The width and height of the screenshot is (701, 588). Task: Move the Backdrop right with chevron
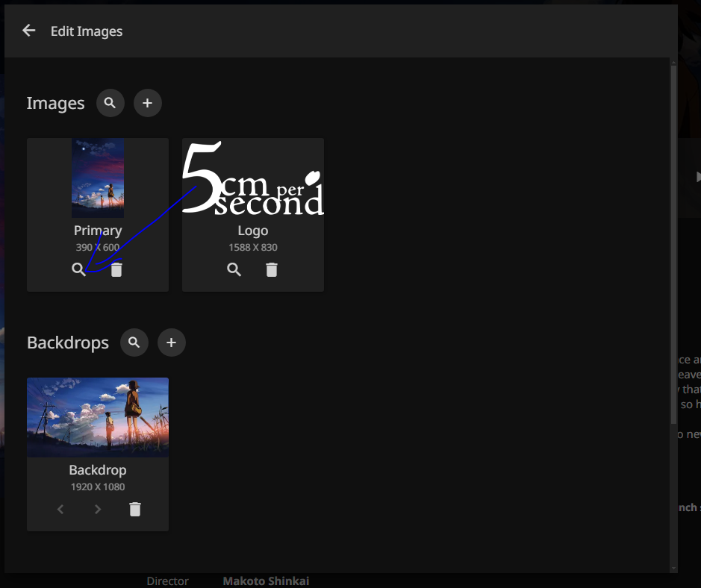point(98,510)
